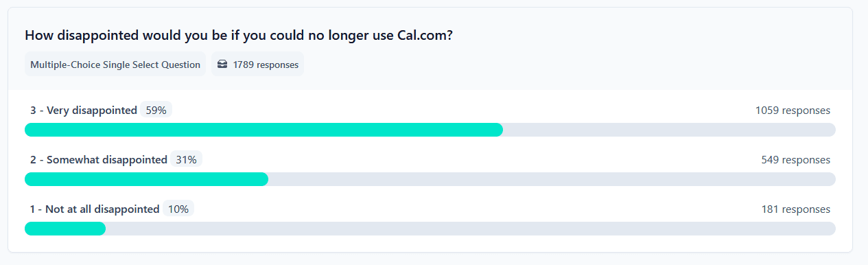Click the 59% percentage badge
Image resolution: width=868 pixels, height=265 pixels.
pos(156,110)
